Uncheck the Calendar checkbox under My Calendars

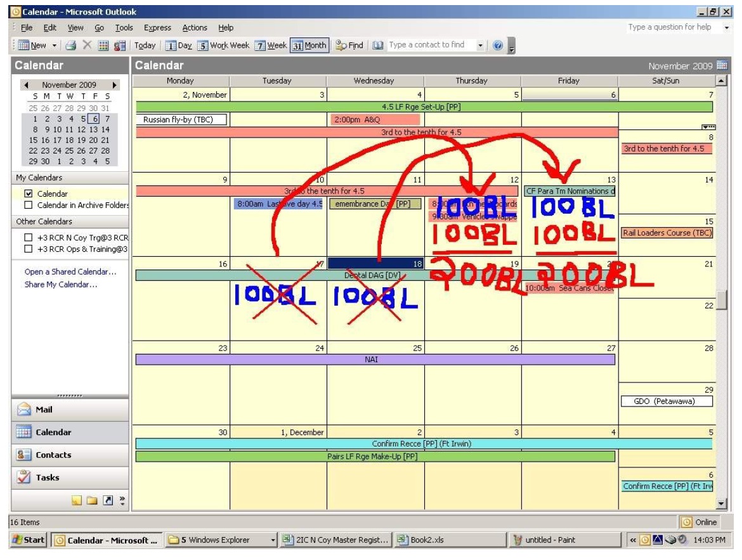(28, 194)
